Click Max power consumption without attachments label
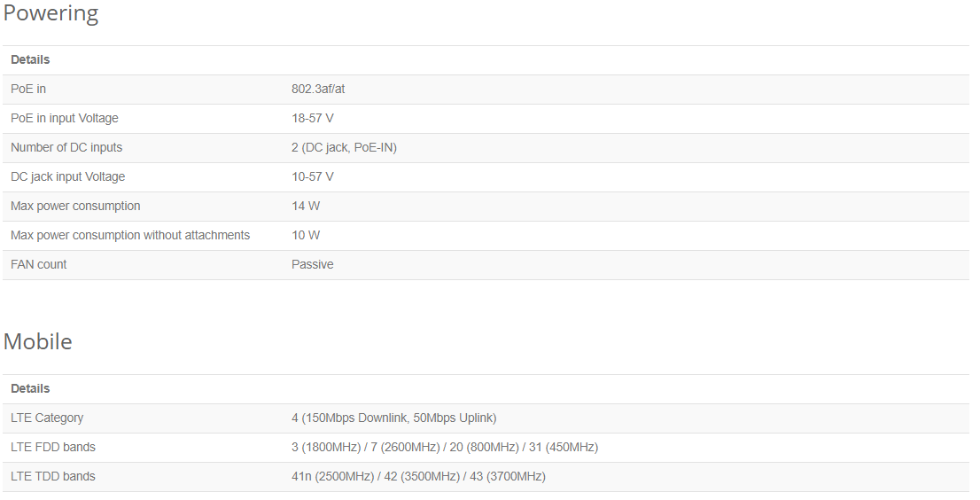The width and height of the screenshot is (980, 500). [x=130, y=236]
